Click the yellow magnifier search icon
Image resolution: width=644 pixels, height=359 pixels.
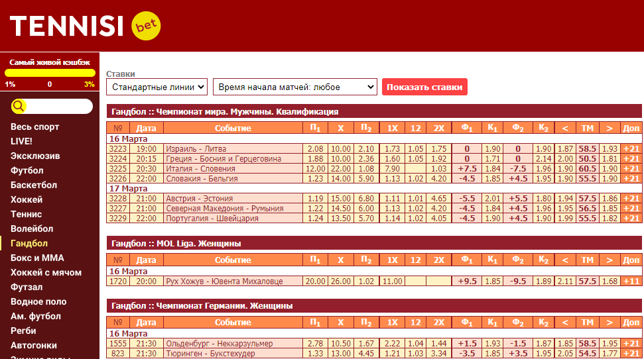tap(19, 106)
